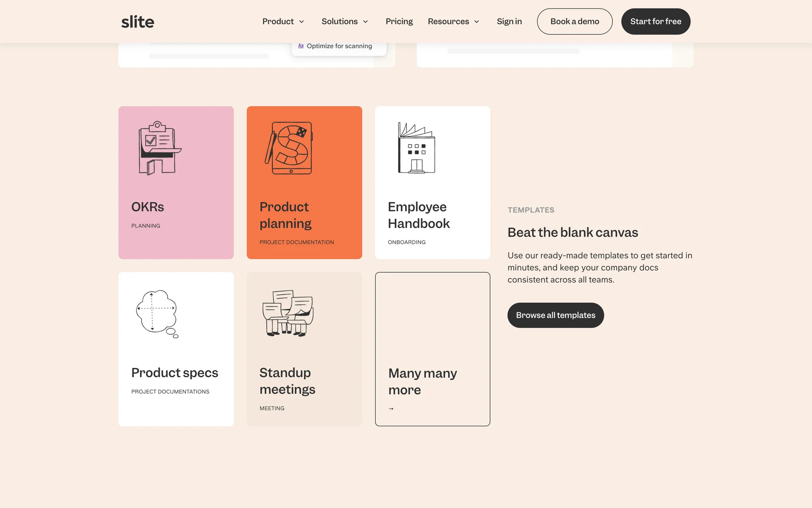The height and width of the screenshot is (508, 812).
Task: Click the Many many more heading
Action: pyautogui.click(x=422, y=381)
